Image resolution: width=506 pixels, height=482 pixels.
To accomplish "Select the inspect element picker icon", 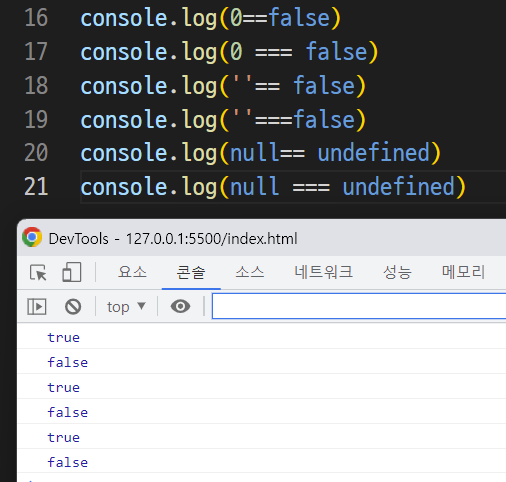I will (x=38, y=273).
